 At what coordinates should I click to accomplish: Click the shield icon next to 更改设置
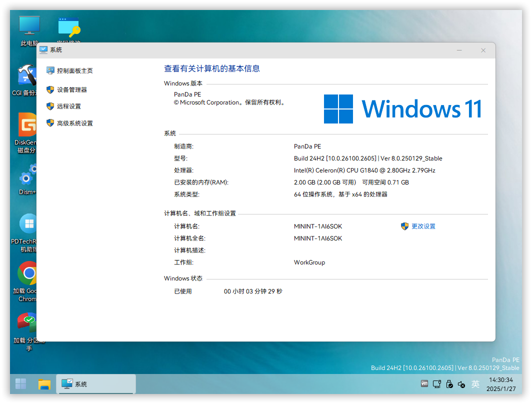(x=404, y=226)
